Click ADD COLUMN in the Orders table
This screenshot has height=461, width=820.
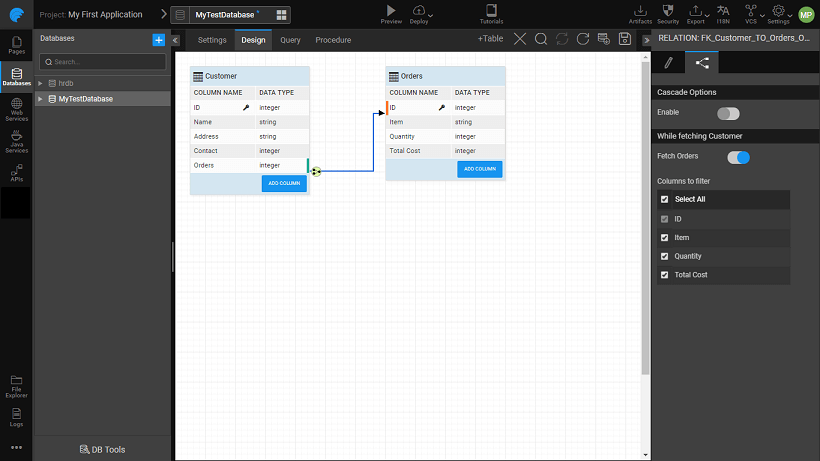pyautogui.click(x=480, y=169)
